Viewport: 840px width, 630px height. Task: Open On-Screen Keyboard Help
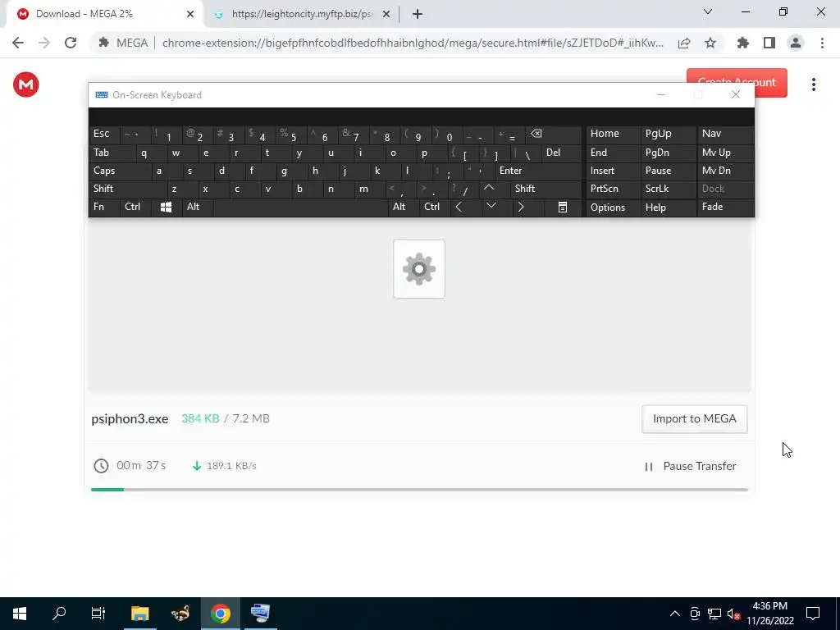pos(667,208)
